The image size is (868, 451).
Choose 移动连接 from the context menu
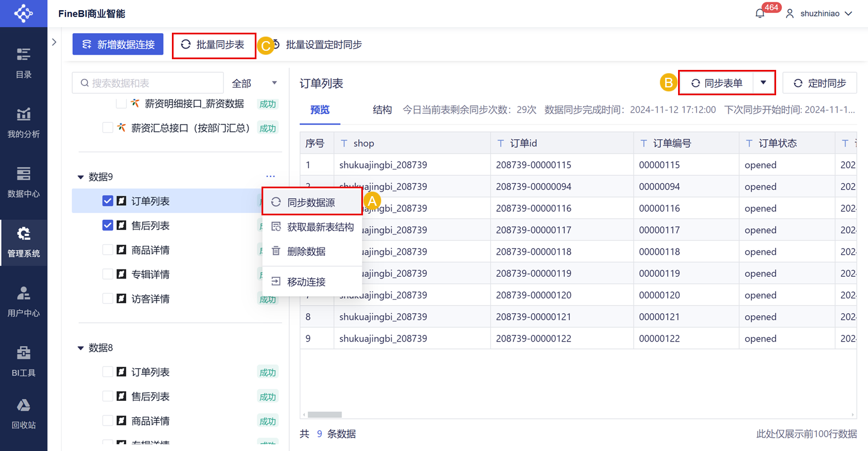click(x=312, y=281)
